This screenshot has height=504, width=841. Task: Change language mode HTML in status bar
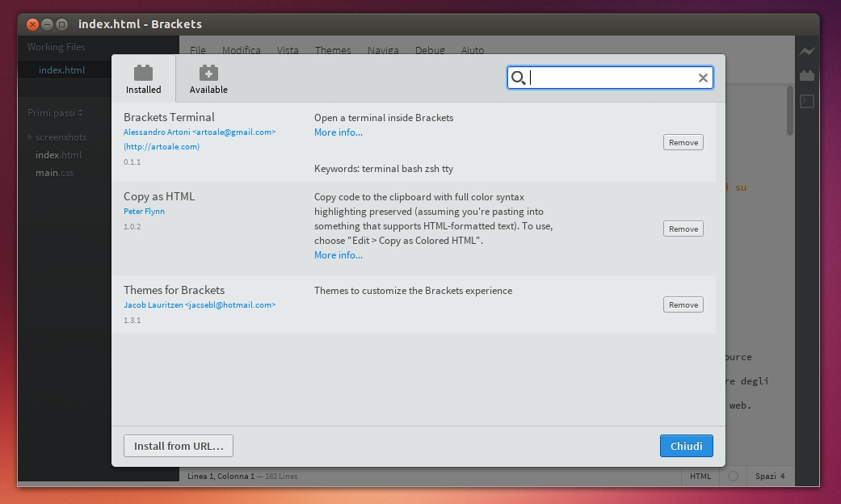tap(700, 476)
